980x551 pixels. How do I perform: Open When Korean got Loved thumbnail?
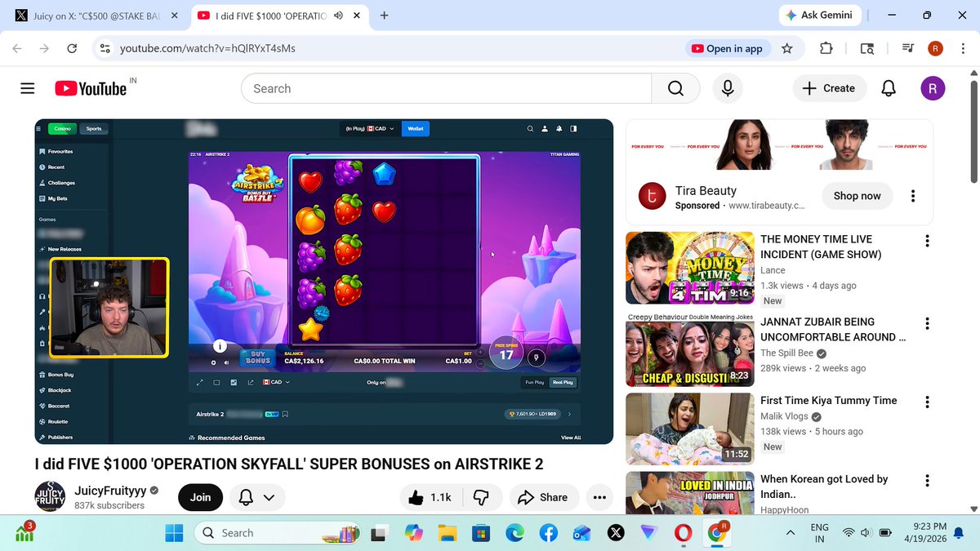click(x=690, y=493)
